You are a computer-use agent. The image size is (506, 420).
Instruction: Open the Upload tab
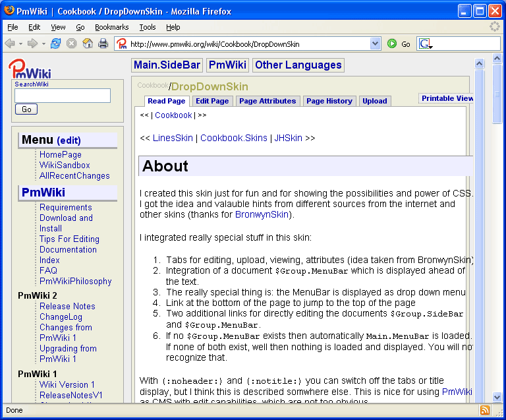(x=375, y=101)
